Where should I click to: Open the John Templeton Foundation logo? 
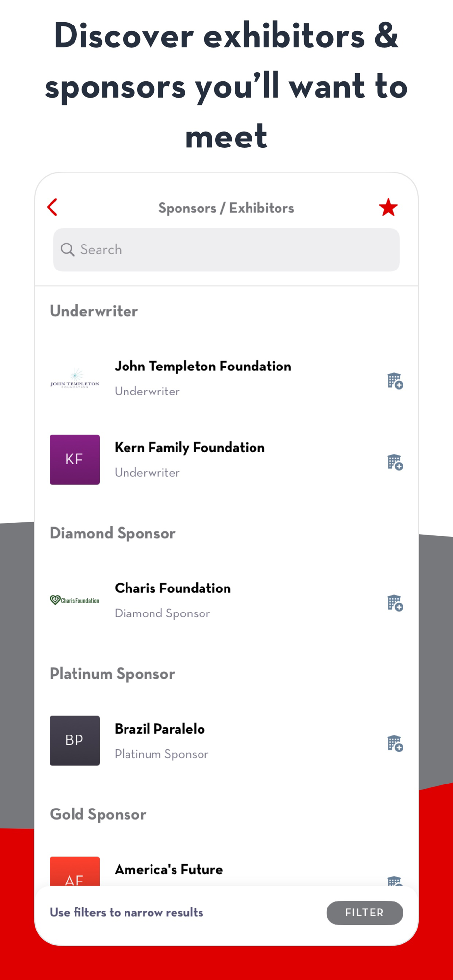75,378
